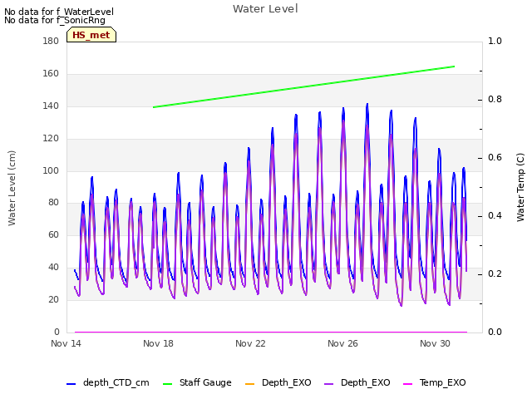The image size is (532, 399).
Task: Toggle depth_CTD_cm legend entry
Action: 107,382
